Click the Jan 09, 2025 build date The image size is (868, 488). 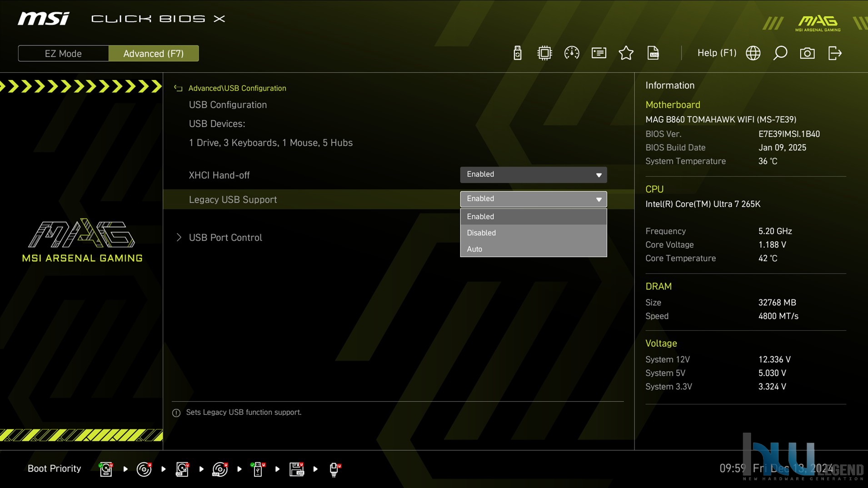(782, 148)
